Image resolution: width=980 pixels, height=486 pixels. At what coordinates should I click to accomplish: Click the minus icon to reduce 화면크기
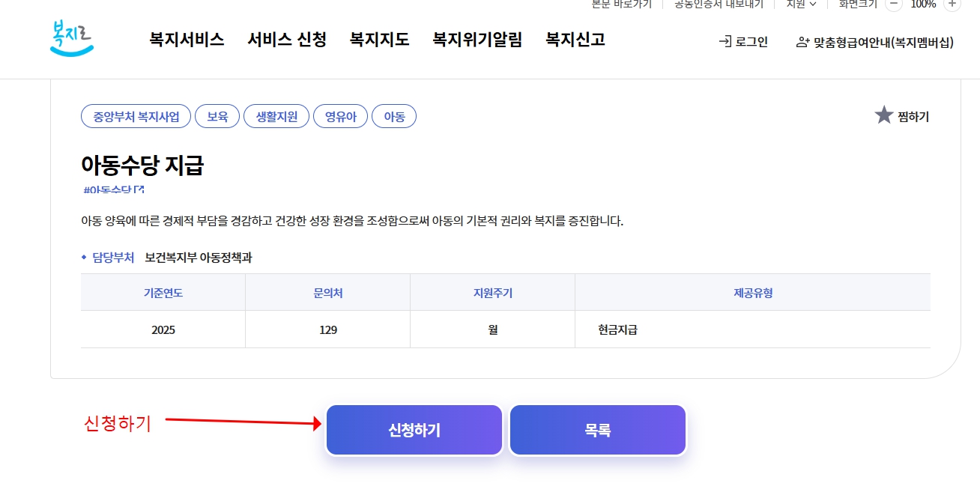[x=892, y=4]
